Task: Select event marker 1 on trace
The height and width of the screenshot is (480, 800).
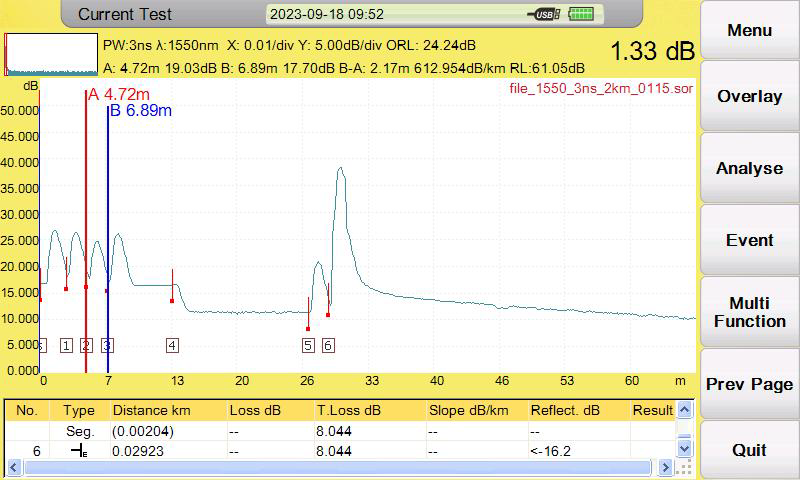Action: (x=66, y=345)
